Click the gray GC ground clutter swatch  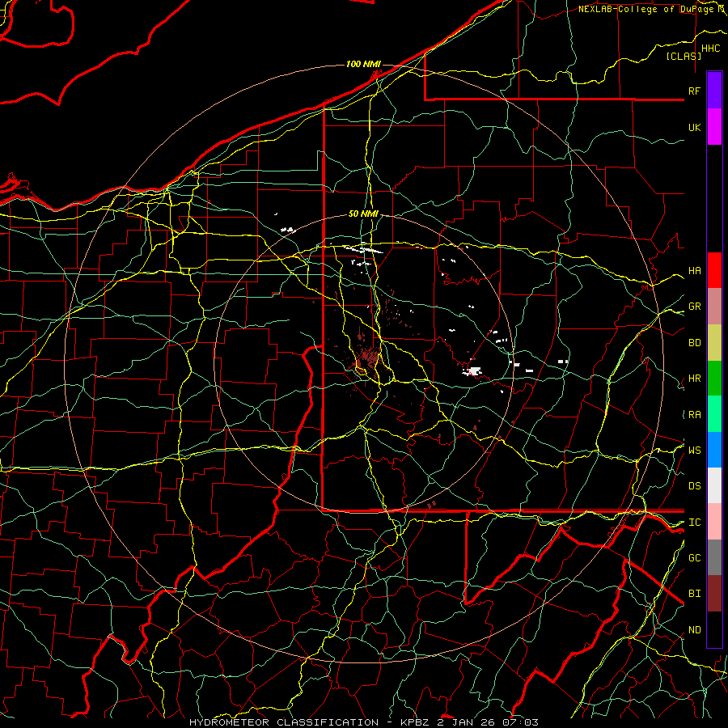pyautogui.click(x=714, y=557)
